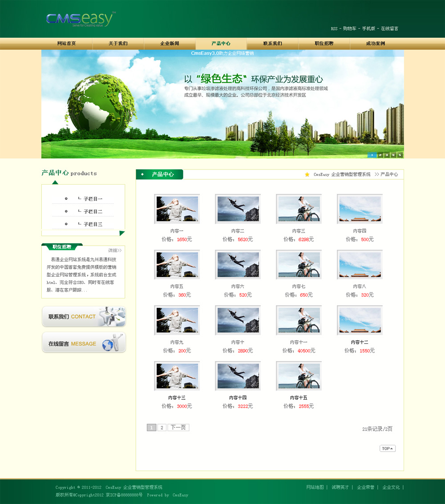This screenshot has height=504, width=445.
Task: Select banner slide indicator 1
Action: (372, 155)
